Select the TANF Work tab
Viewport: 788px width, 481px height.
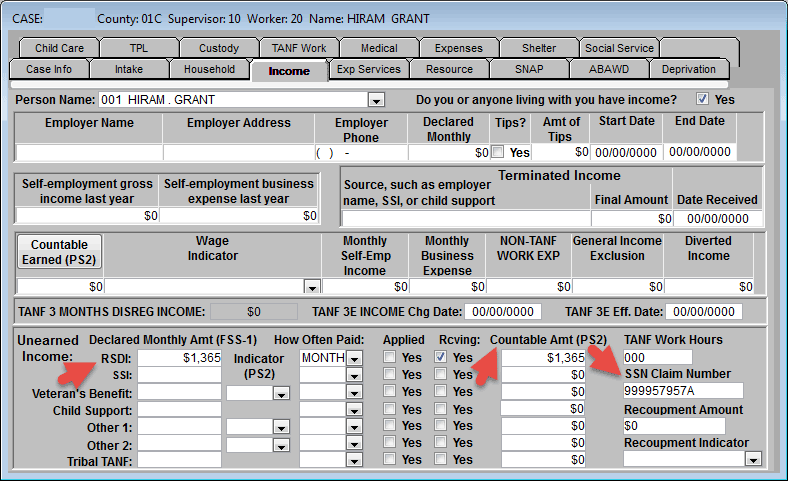click(x=299, y=48)
